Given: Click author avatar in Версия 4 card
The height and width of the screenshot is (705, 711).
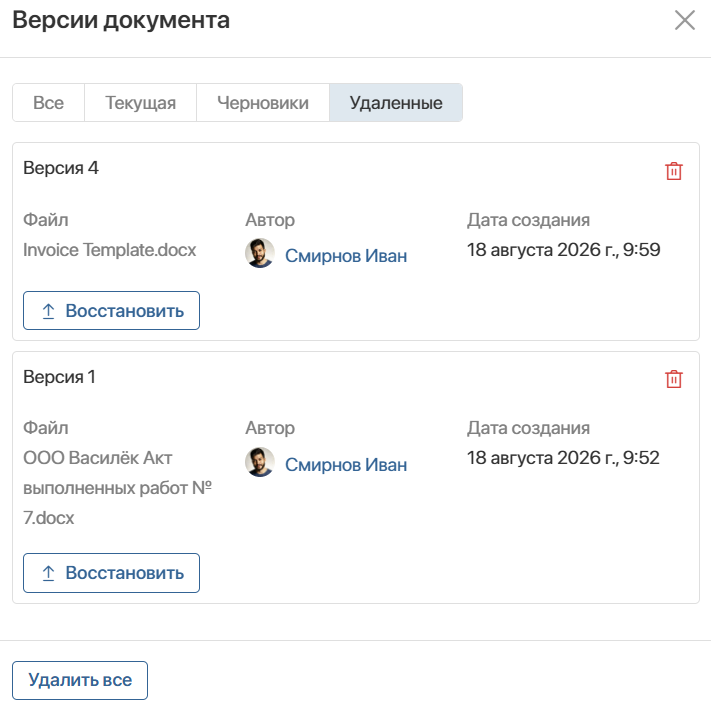Looking at the screenshot, I should click(260, 253).
